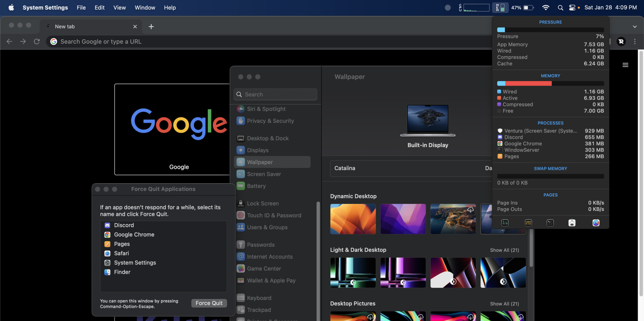Reload the Chrome page
The image size is (644, 321).
pos(37,41)
